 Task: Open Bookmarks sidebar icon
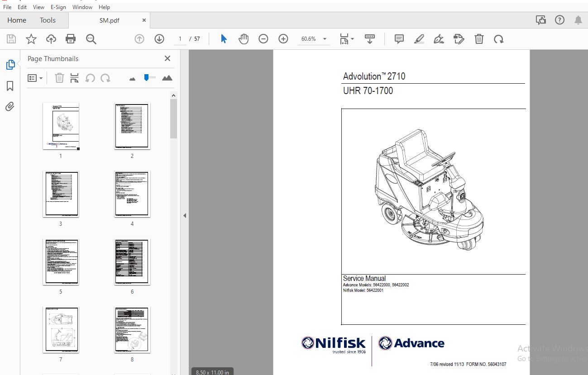tap(10, 86)
